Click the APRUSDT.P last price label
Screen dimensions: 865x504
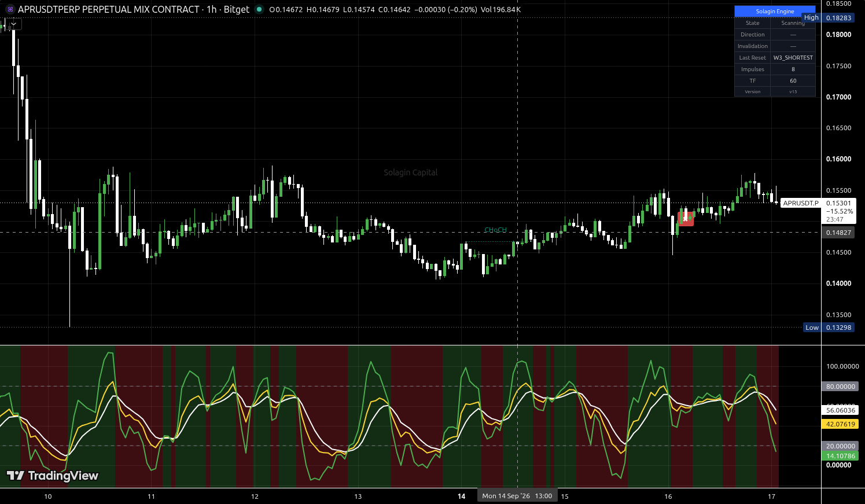801,203
